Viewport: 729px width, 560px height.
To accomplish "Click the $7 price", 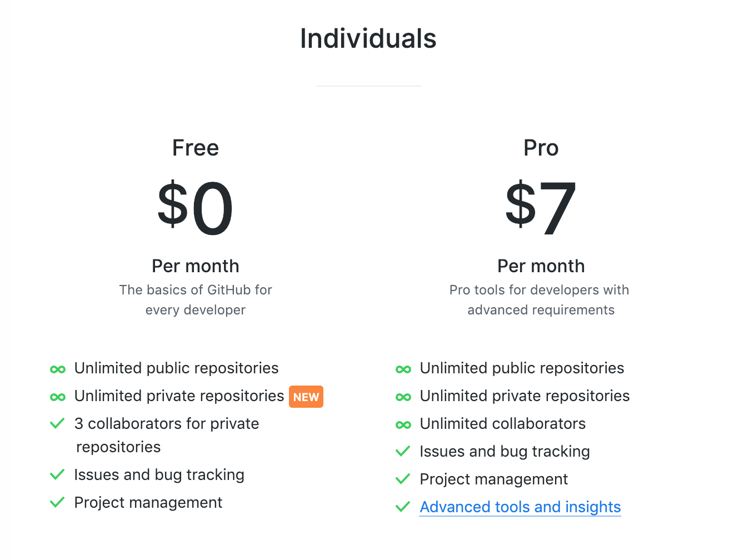I will pos(541,207).
